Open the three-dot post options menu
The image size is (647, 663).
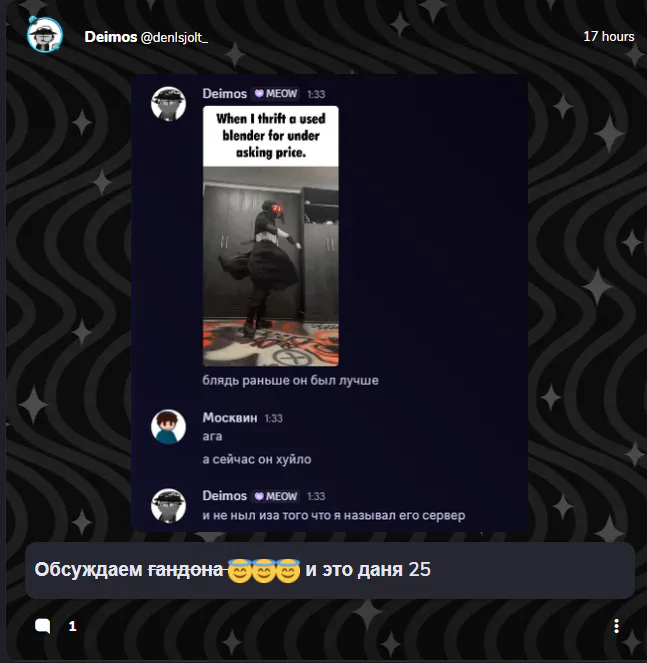[616, 626]
